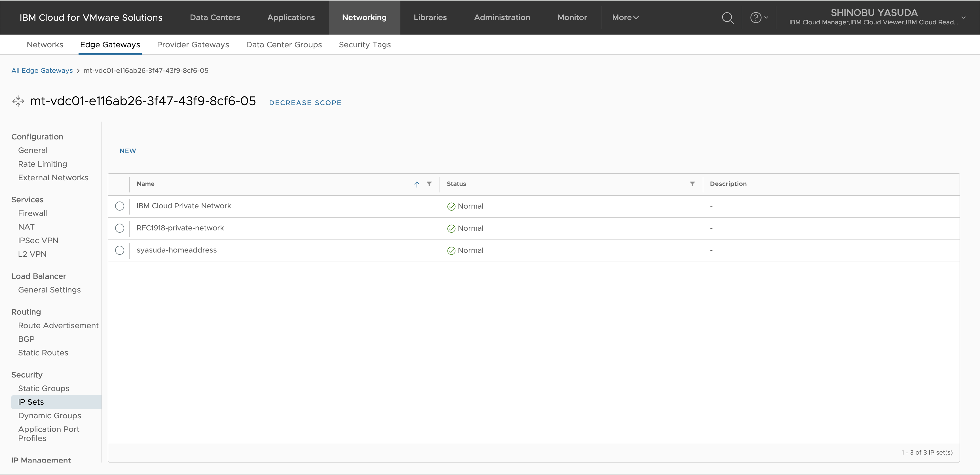This screenshot has height=475, width=980.
Task: Go back to All Edge Gateways
Action: [42, 71]
